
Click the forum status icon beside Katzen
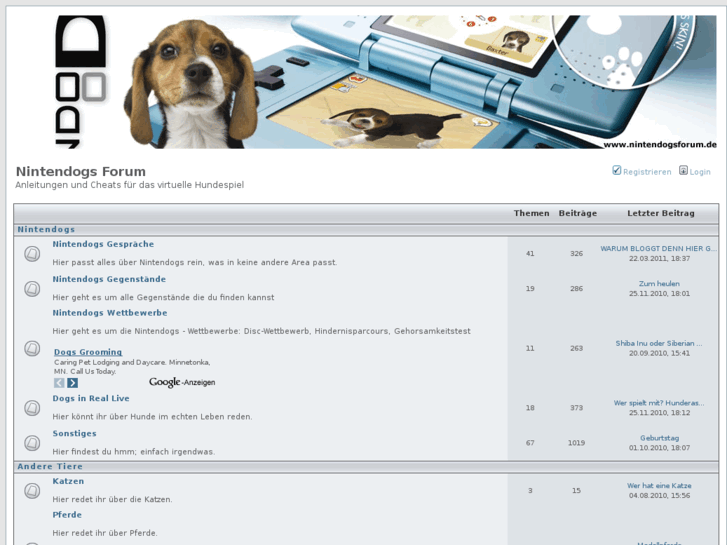(x=32, y=491)
